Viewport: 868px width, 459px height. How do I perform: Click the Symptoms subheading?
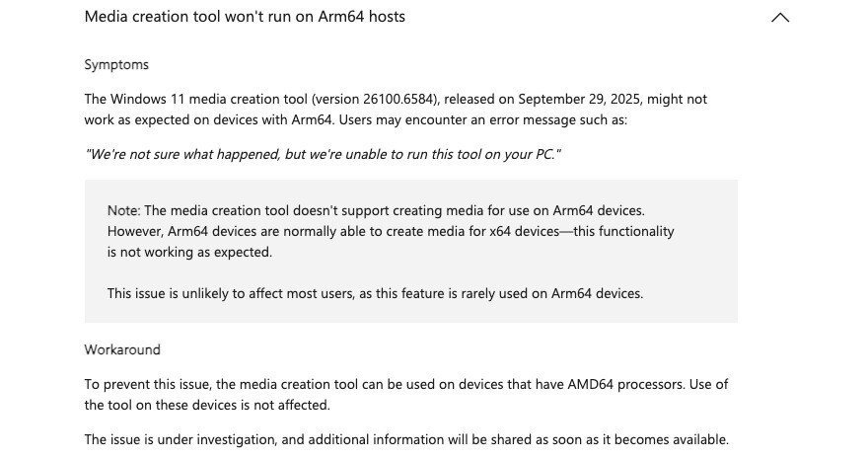click(116, 64)
